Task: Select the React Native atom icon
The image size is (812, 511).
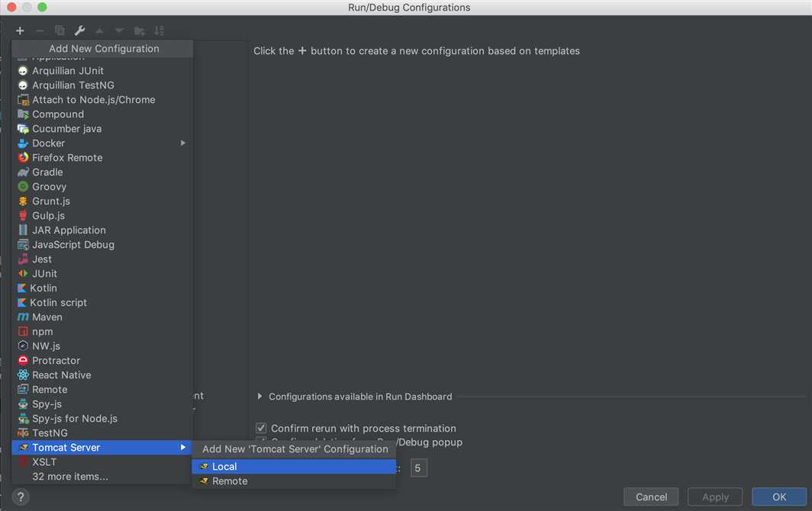Action: click(x=23, y=374)
